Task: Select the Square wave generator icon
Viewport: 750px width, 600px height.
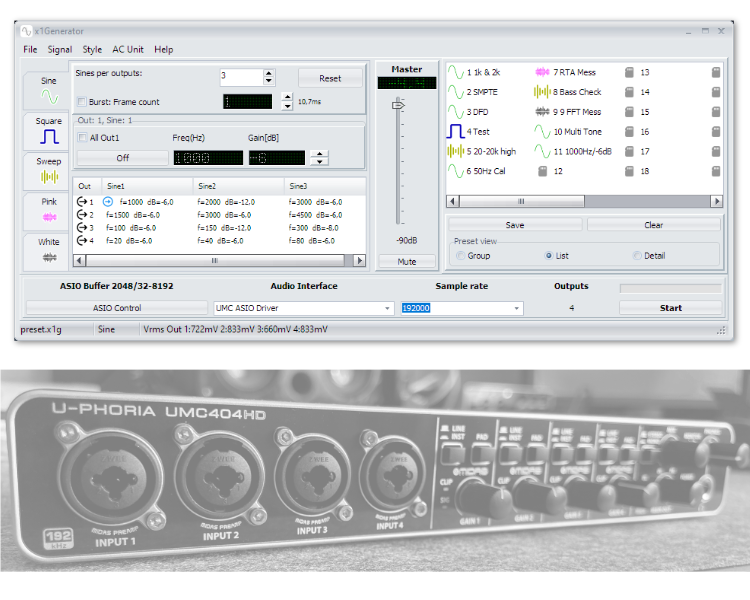Action: coord(49,136)
